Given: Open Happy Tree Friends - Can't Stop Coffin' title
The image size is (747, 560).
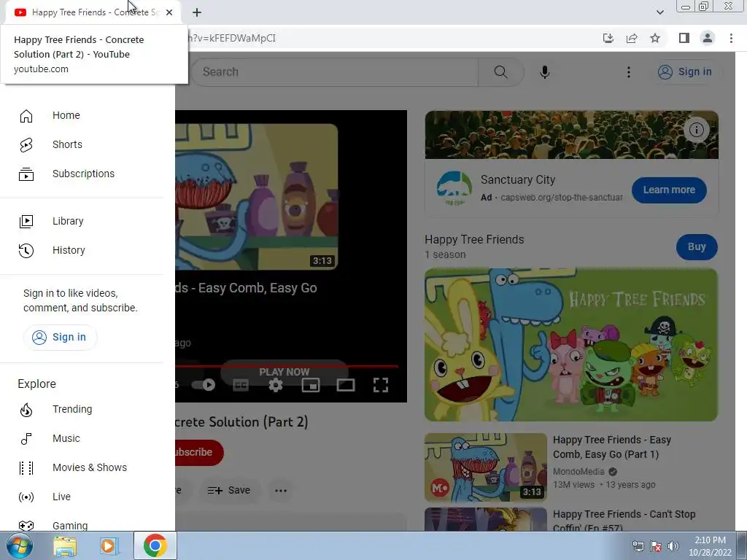Looking at the screenshot, I should [x=624, y=521].
